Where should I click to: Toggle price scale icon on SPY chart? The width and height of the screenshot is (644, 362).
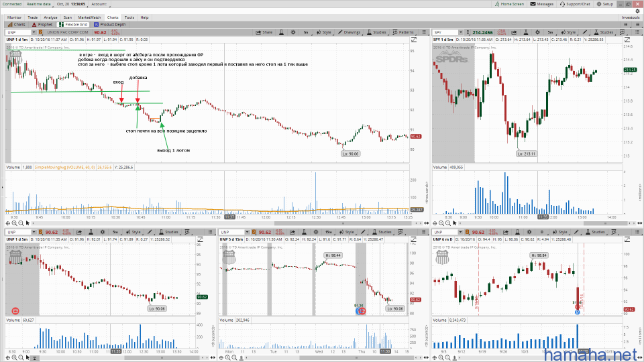point(627,40)
